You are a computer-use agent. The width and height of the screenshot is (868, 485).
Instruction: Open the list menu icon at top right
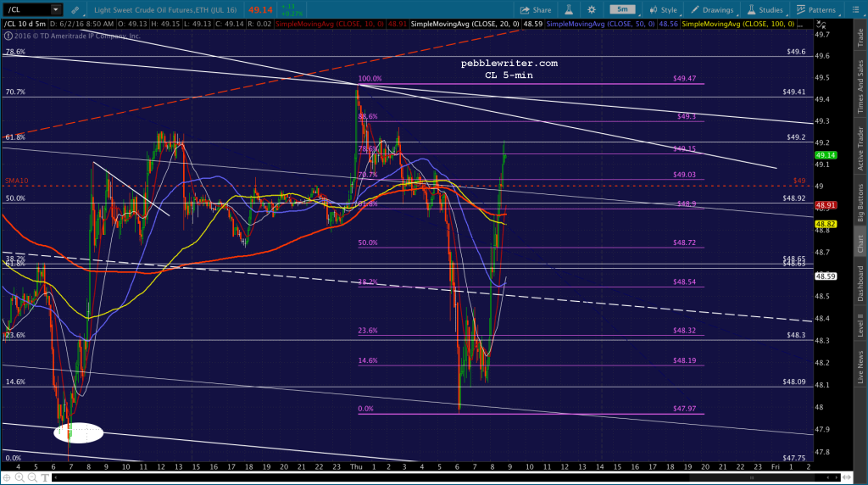[855, 10]
